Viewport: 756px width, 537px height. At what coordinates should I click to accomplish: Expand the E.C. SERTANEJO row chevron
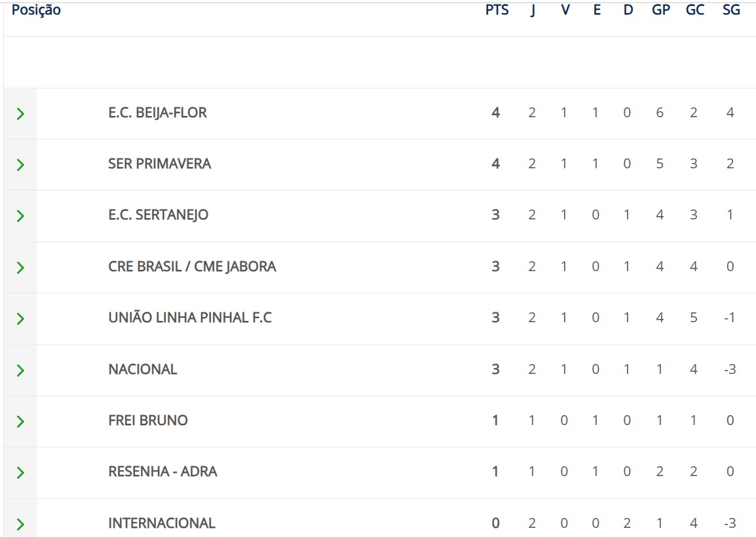pyautogui.click(x=20, y=216)
